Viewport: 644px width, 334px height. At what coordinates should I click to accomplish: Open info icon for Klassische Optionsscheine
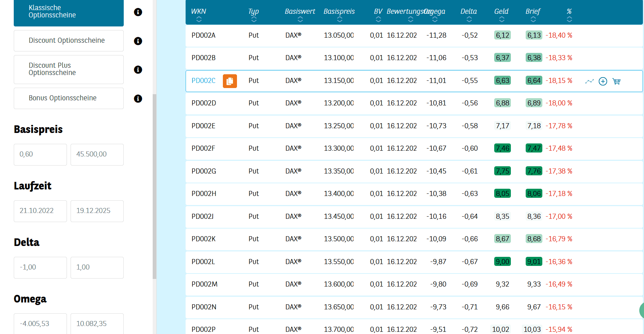pyautogui.click(x=138, y=12)
